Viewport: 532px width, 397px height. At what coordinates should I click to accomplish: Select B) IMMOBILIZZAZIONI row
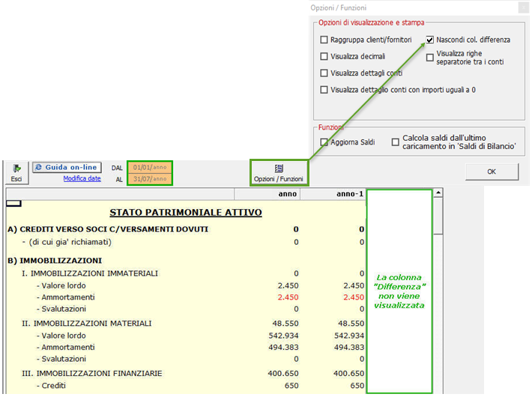pyautogui.click(x=186, y=261)
